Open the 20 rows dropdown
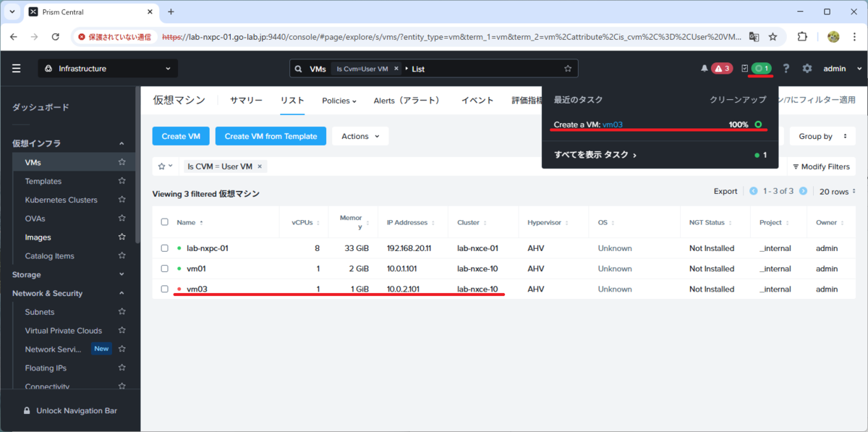The height and width of the screenshot is (432, 868). pyautogui.click(x=837, y=192)
